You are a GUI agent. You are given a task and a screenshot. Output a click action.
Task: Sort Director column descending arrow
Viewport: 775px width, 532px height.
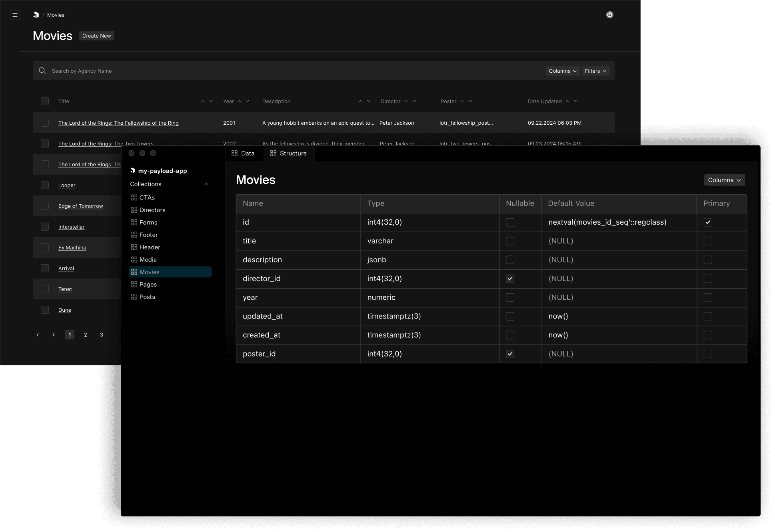[x=414, y=101]
